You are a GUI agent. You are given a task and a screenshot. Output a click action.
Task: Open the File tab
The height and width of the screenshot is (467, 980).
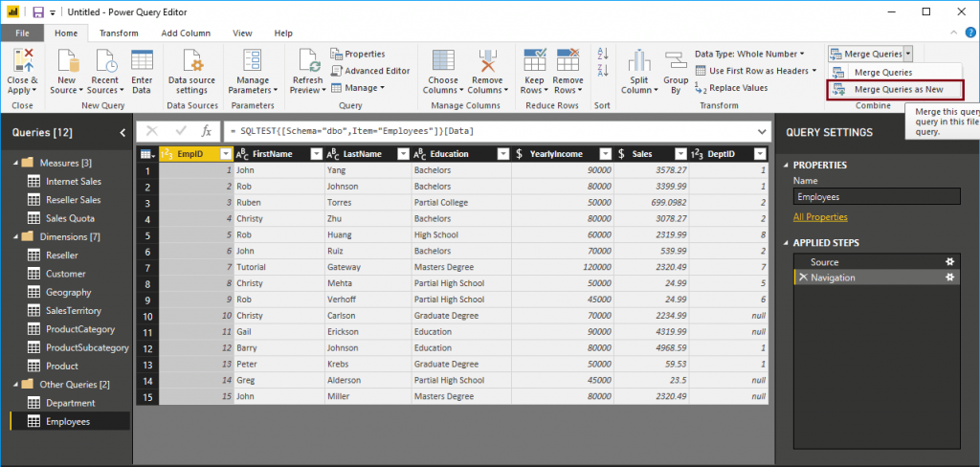pyautogui.click(x=22, y=33)
